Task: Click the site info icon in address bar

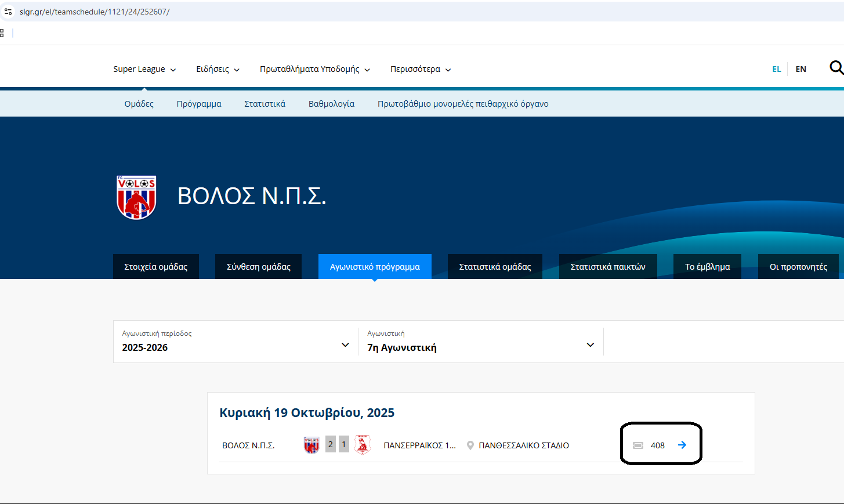Action: click(x=8, y=12)
